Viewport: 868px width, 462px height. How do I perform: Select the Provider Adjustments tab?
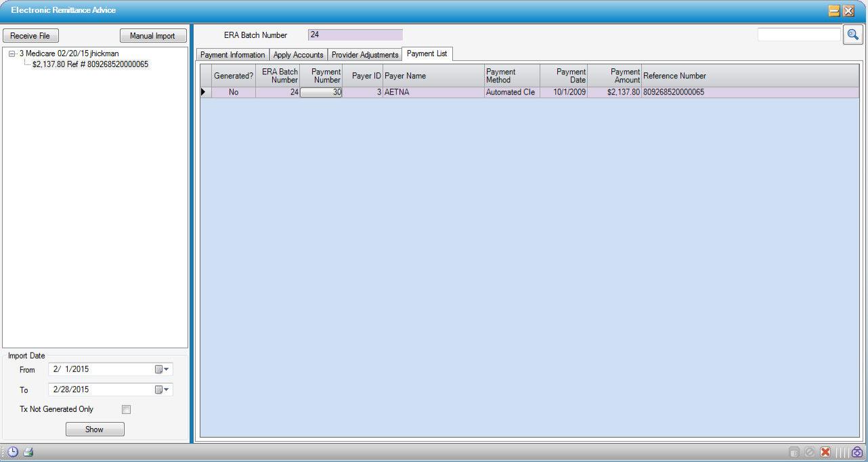364,55
